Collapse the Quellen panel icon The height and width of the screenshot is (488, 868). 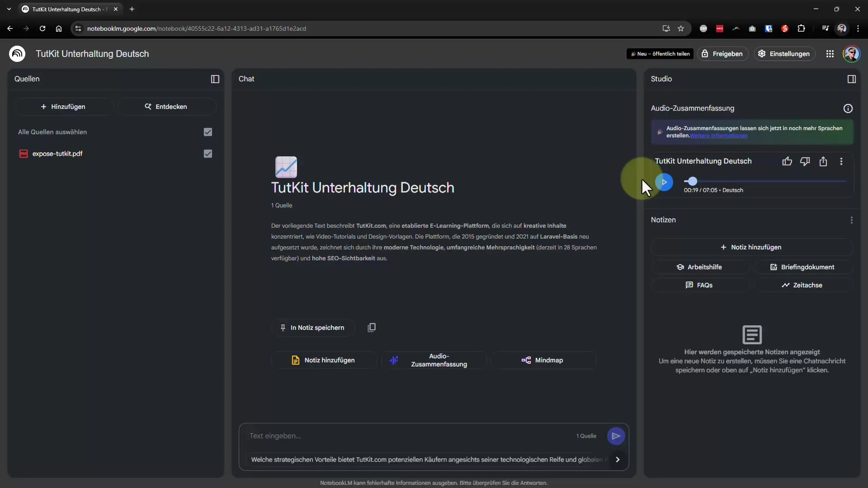pyautogui.click(x=215, y=79)
